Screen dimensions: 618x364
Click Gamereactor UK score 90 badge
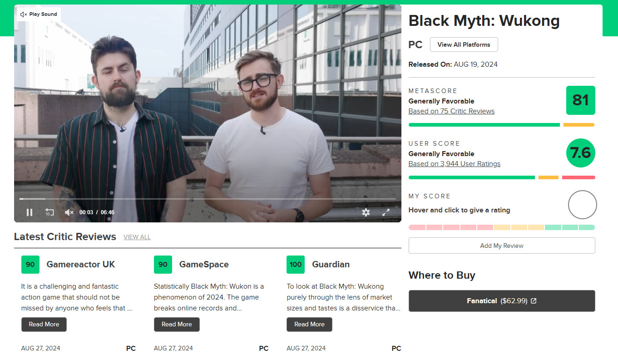click(x=30, y=265)
